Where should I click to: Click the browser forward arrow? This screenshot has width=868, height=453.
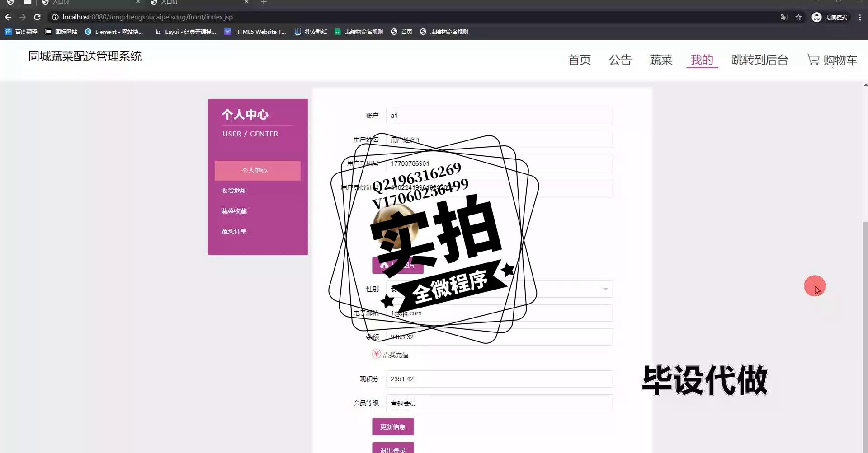click(23, 17)
